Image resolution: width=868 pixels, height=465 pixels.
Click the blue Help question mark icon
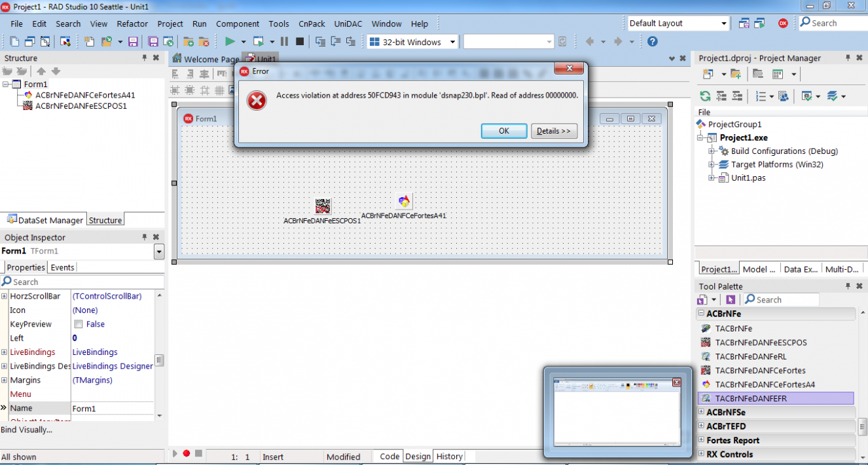point(652,41)
